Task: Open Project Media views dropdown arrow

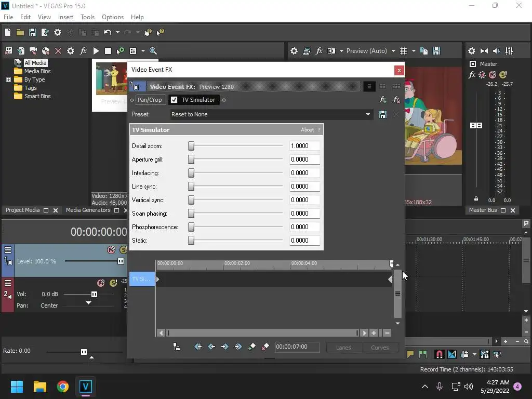Action: pyautogui.click(x=143, y=51)
